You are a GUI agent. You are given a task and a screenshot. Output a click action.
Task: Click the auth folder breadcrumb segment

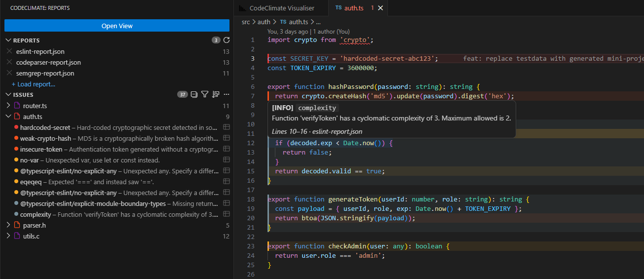264,22
